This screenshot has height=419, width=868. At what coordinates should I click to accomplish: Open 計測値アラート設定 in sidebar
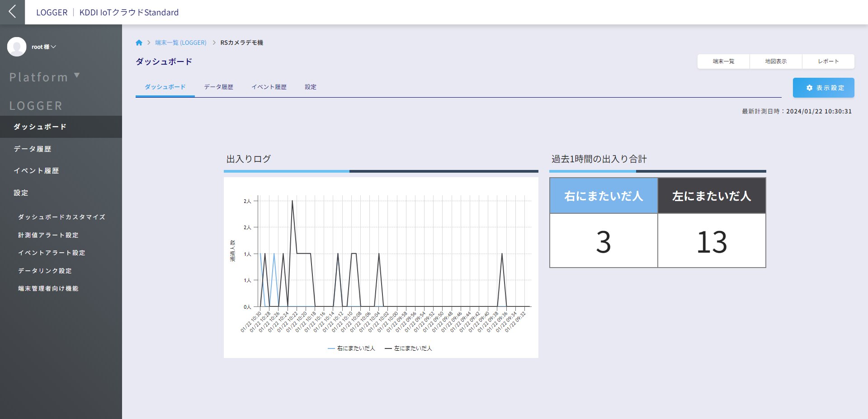(x=48, y=235)
